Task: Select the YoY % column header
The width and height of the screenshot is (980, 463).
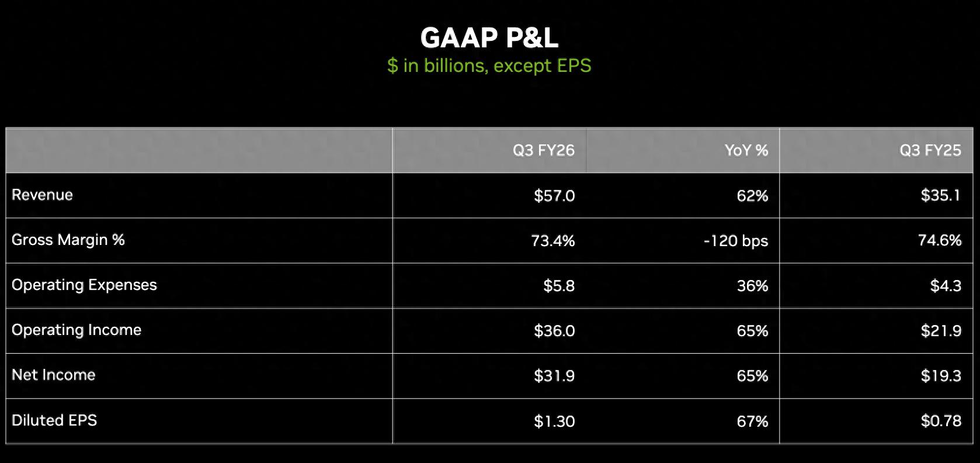Action: click(x=746, y=150)
